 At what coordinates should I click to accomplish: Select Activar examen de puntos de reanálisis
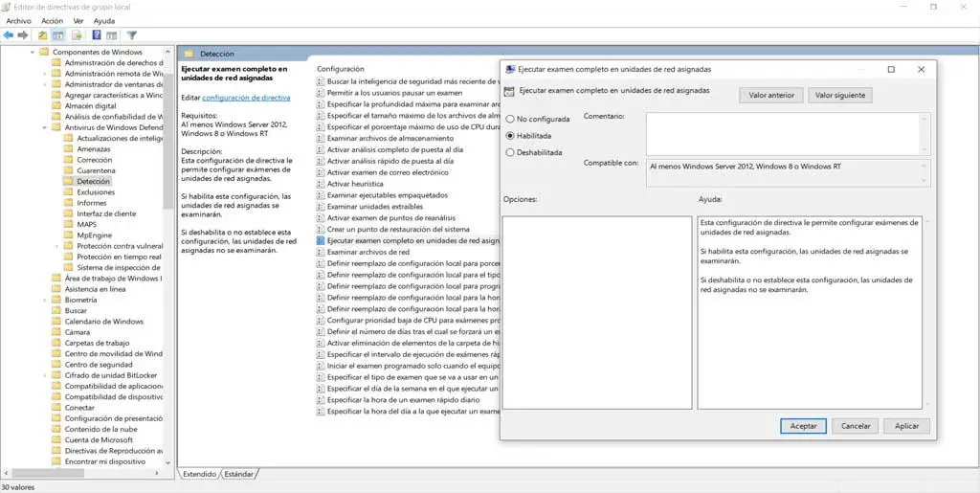[391, 218]
